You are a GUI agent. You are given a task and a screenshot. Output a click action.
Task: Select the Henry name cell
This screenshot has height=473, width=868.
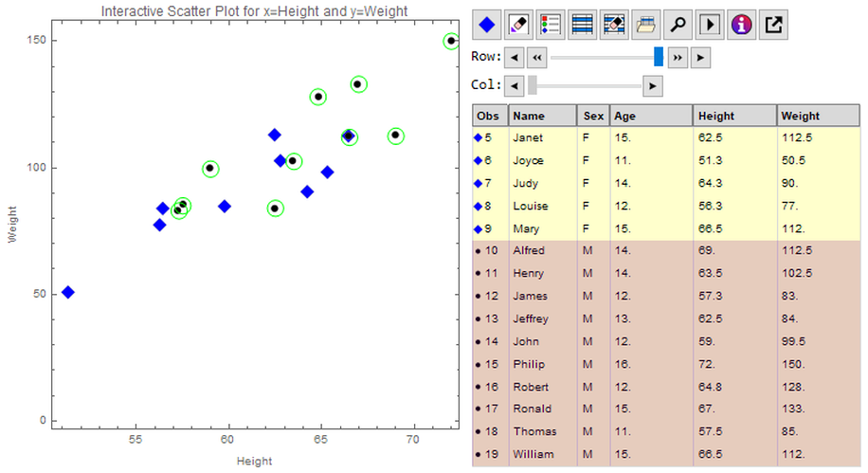pos(543,274)
